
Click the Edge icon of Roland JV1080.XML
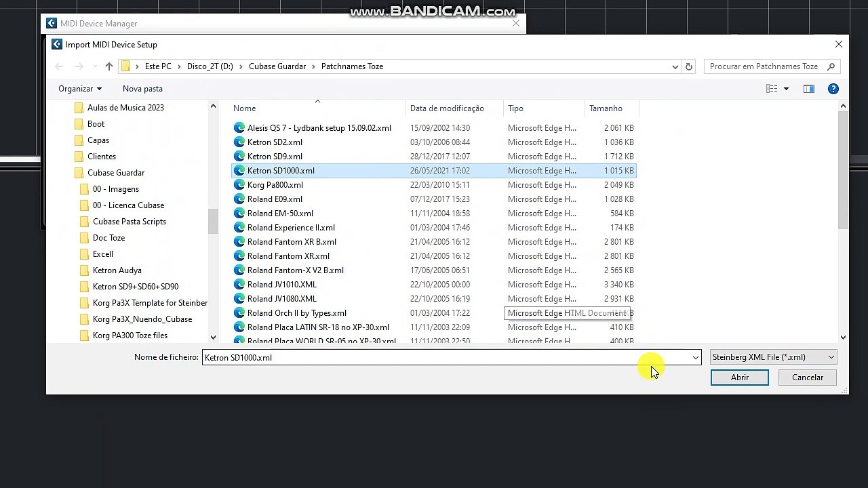click(x=239, y=299)
